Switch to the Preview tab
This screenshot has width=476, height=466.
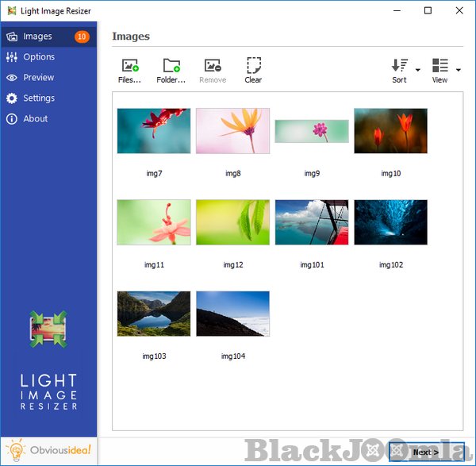tap(39, 78)
